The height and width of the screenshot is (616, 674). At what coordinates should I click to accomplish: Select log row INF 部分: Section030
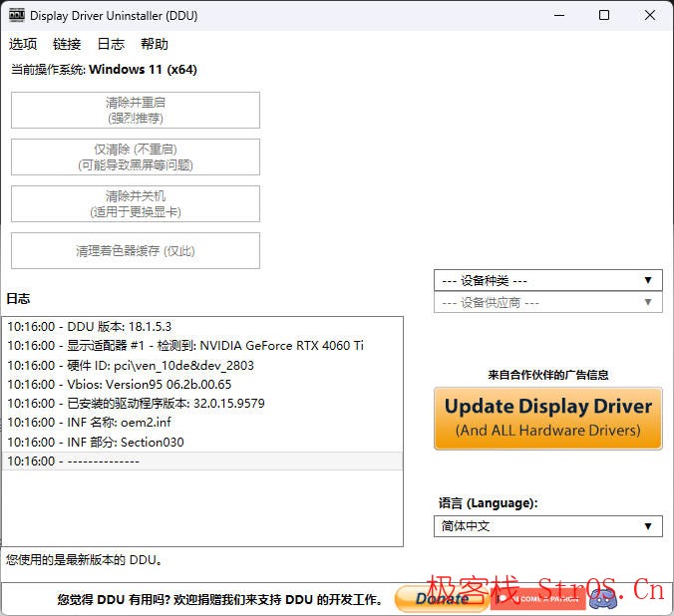(x=202, y=442)
